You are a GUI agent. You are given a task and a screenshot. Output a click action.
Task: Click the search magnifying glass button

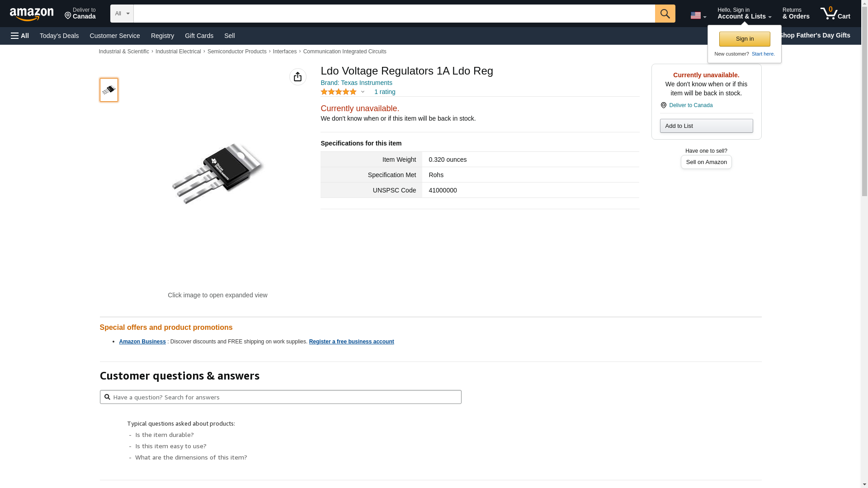[x=665, y=14]
